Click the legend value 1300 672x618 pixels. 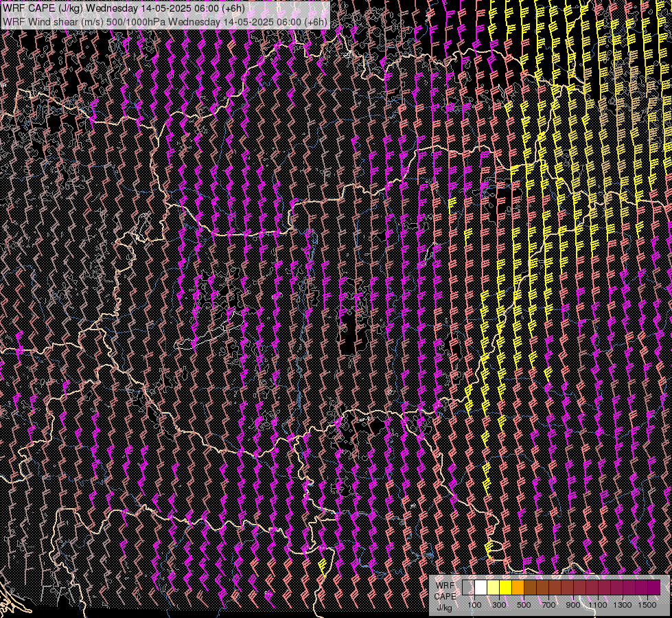pyautogui.click(x=623, y=605)
